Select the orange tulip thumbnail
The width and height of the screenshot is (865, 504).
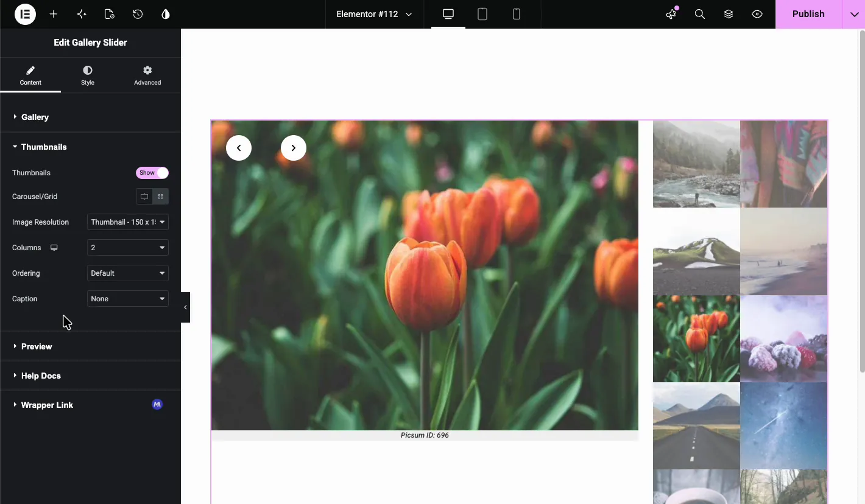(696, 338)
